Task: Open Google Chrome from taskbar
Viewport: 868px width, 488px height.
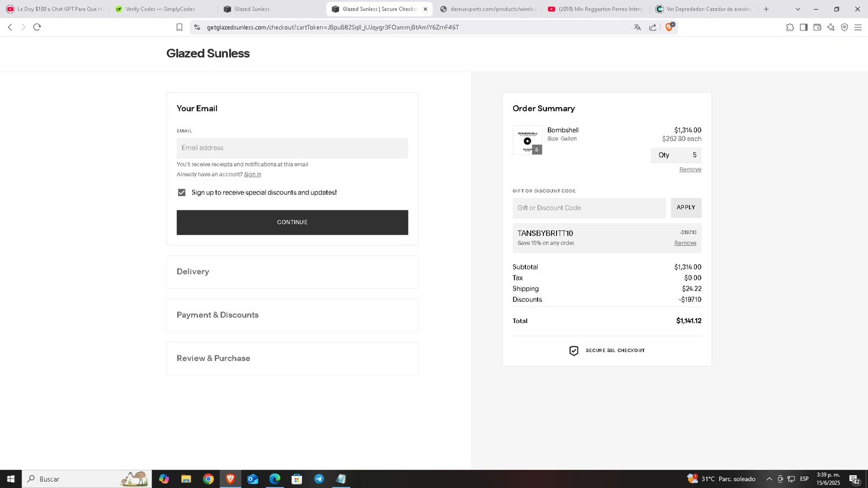Action: pyautogui.click(x=208, y=479)
